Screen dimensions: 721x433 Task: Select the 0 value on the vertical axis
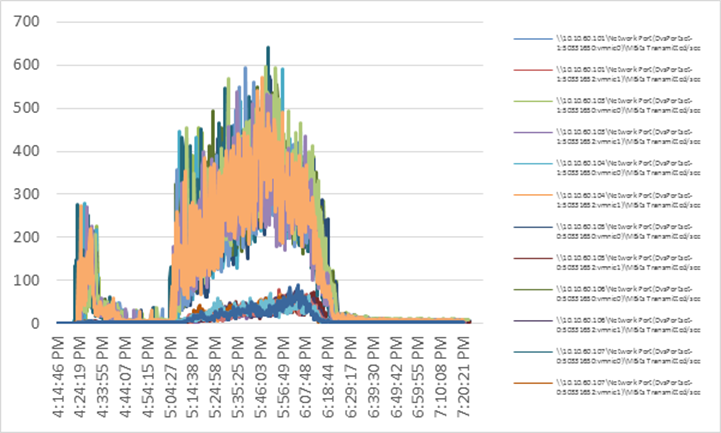[35, 324]
